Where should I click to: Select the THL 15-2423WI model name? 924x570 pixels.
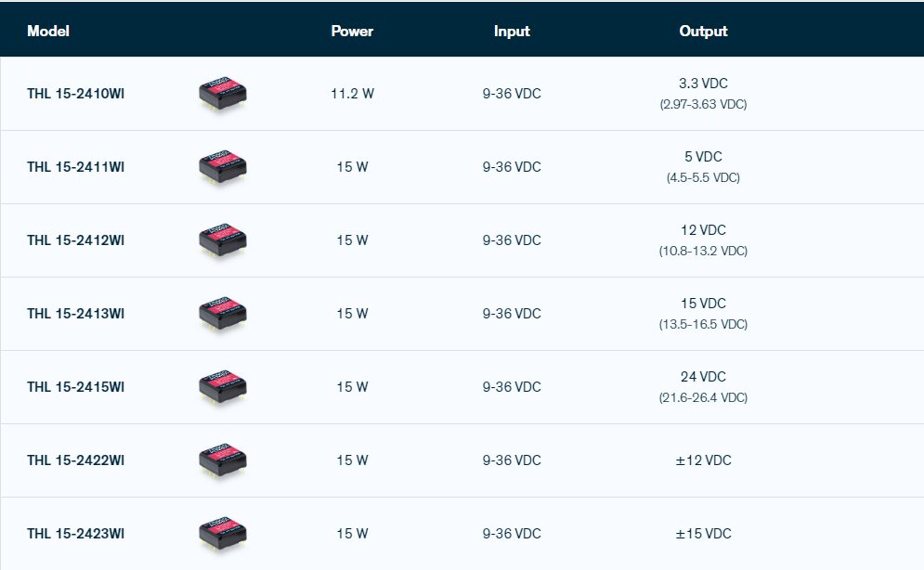tap(75, 534)
